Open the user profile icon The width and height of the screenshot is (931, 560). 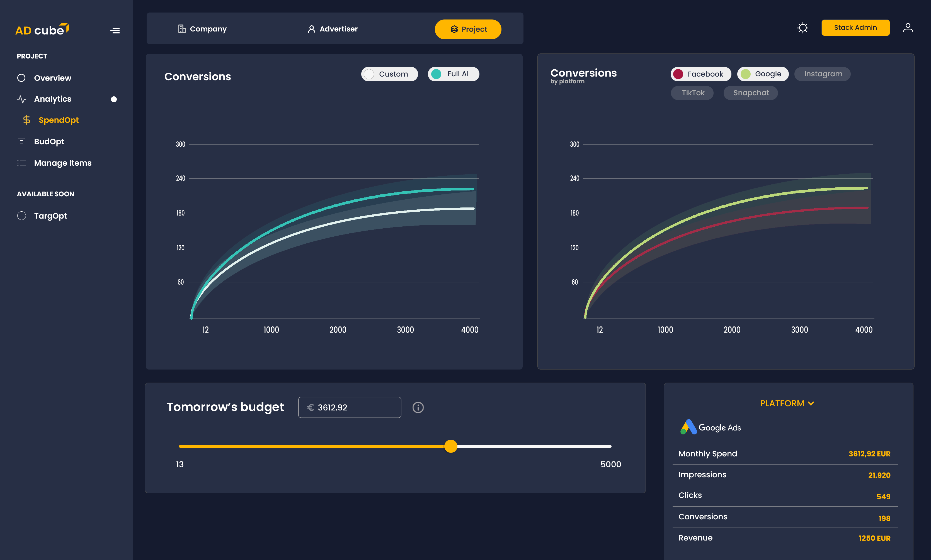(908, 28)
